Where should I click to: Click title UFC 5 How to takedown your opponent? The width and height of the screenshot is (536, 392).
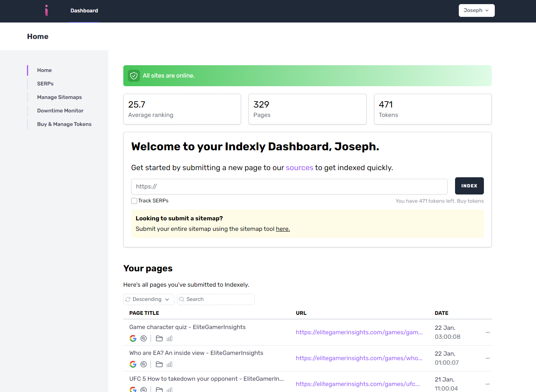(207, 379)
